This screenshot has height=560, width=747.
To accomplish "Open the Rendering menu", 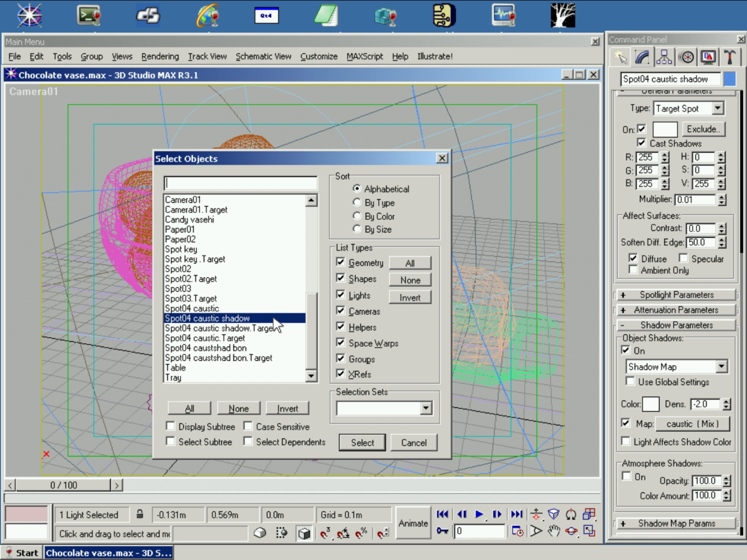I will coord(160,57).
